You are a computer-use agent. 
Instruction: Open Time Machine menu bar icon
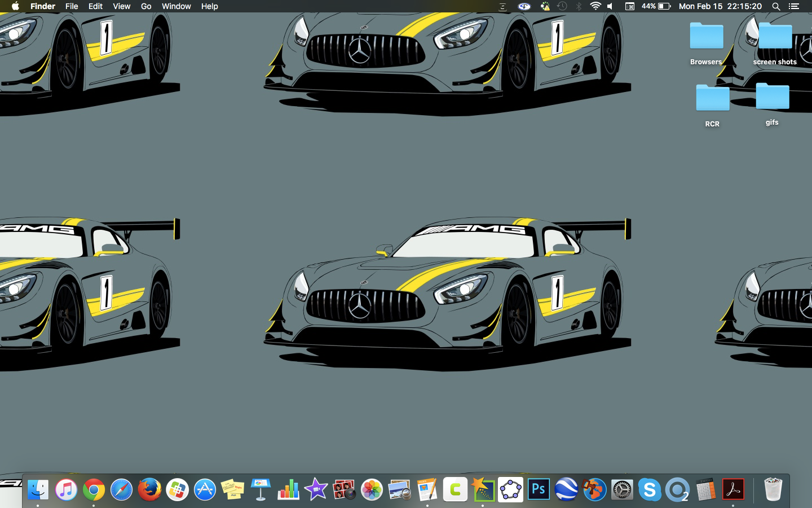[562, 6]
